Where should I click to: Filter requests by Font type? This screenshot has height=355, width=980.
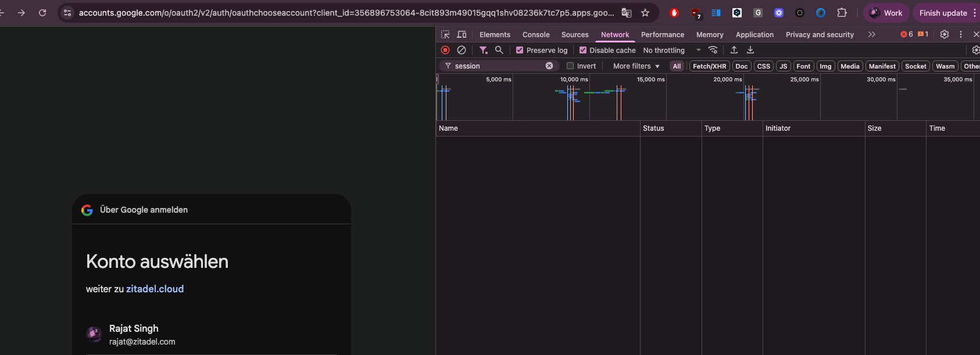click(x=803, y=66)
